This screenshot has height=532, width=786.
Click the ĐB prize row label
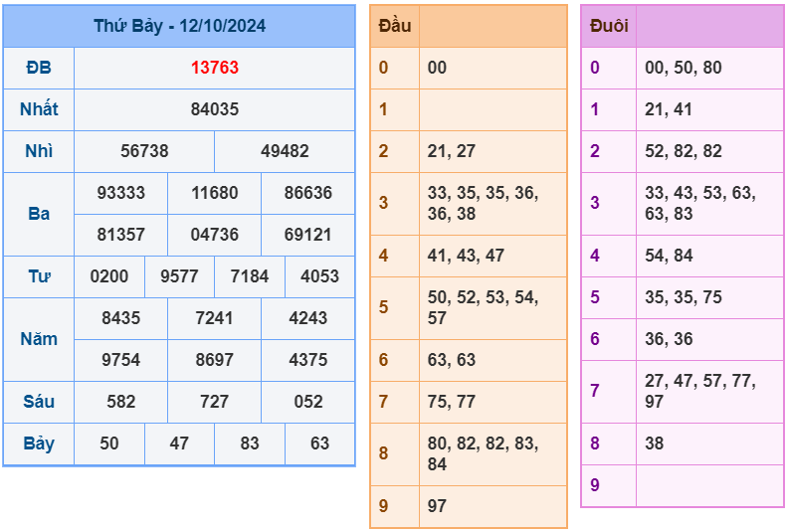tap(39, 68)
